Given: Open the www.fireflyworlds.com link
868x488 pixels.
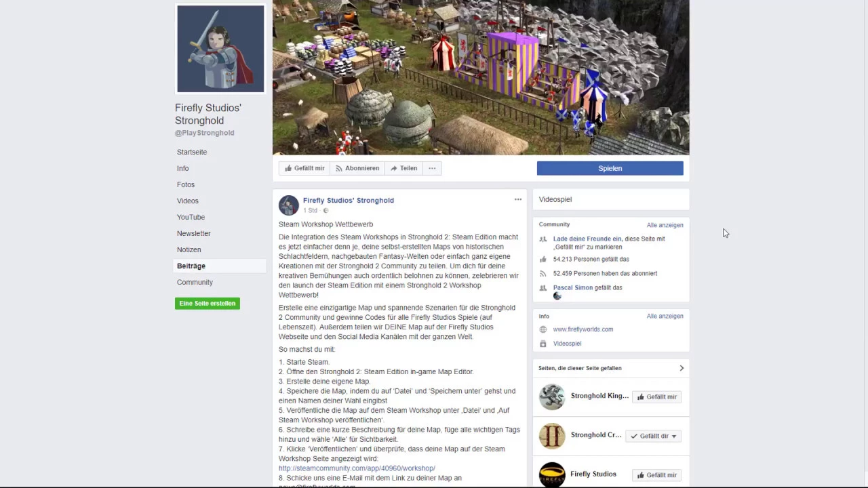Looking at the screenshot, I should [x=583, y=329].
